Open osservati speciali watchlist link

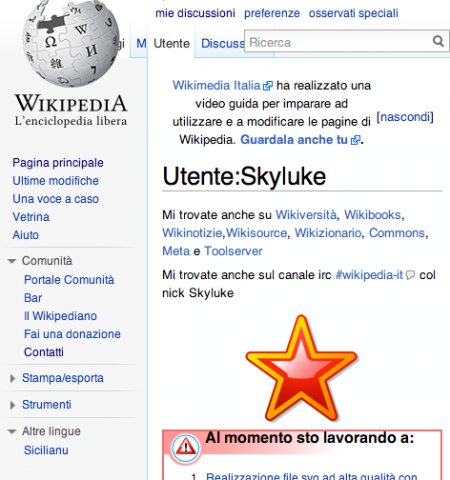click(x=353, y=13)
